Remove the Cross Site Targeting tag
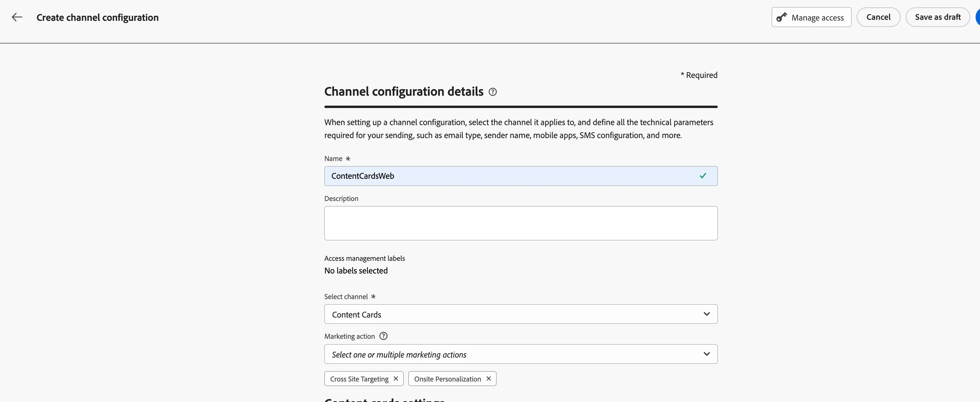The width and height of the screenshot is (980, 402). 396,379
